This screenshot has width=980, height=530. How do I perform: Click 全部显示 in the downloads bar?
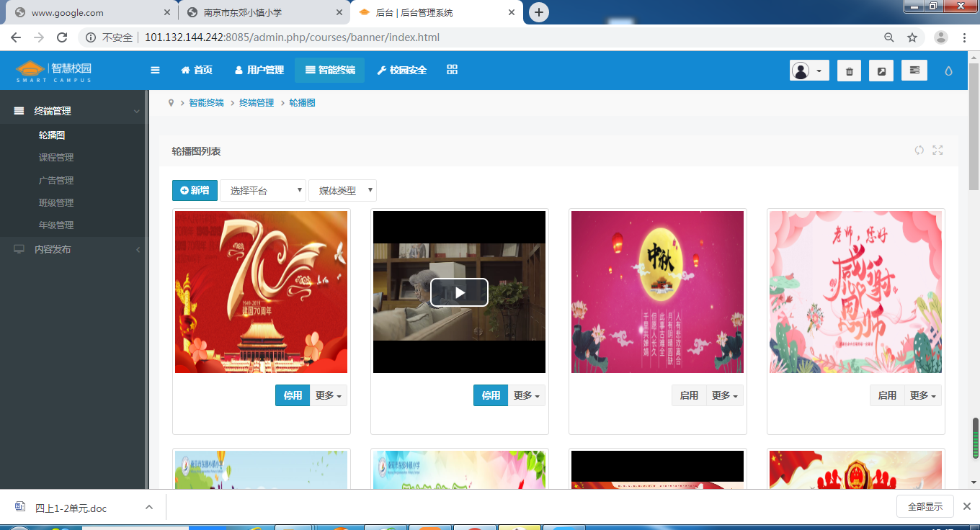point(925,506)
